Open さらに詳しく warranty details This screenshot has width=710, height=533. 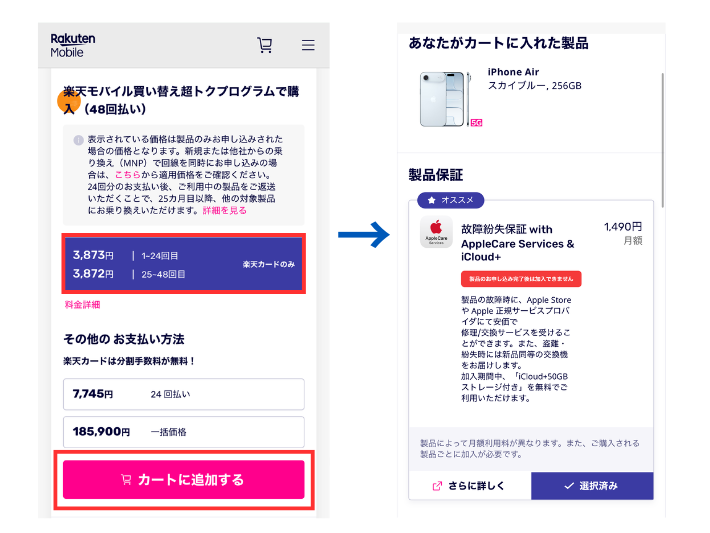(x=470, y=486)
